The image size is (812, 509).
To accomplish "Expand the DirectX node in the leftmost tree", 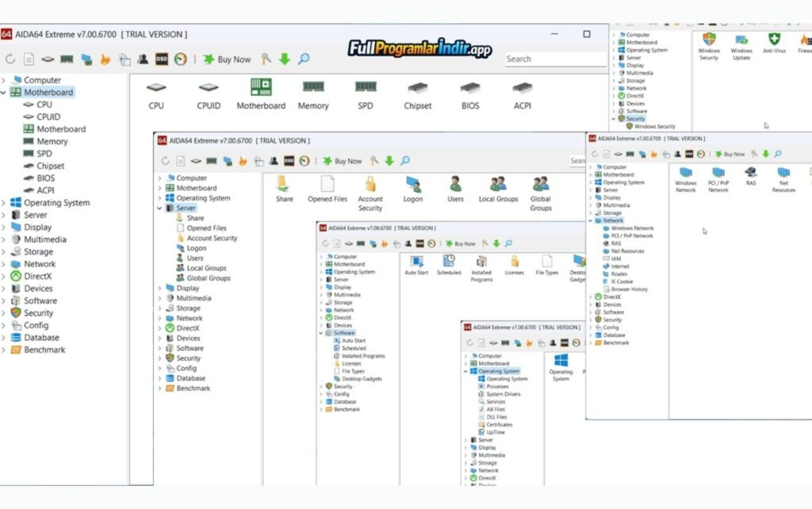I will [4, 277].
